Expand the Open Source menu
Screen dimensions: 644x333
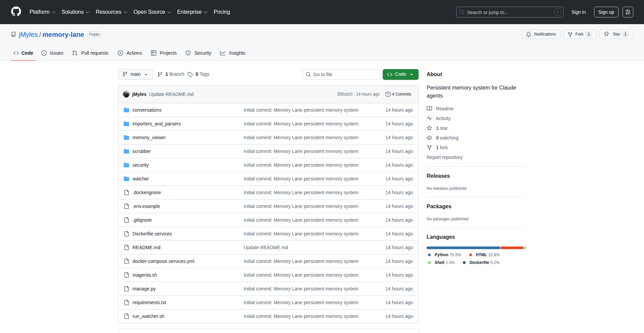coord(152,12)
